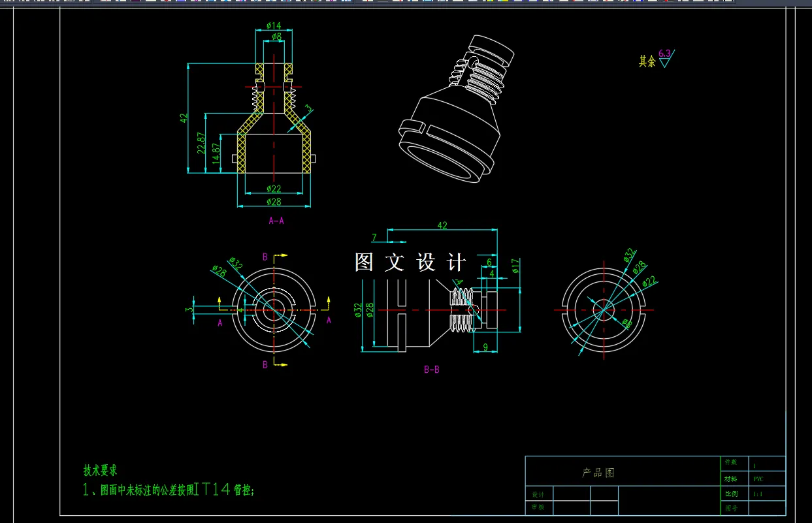The height and width of the screenshot is (523, 812).
Task: Select the 比例 label in the title block
Action: tap(730, 494)
